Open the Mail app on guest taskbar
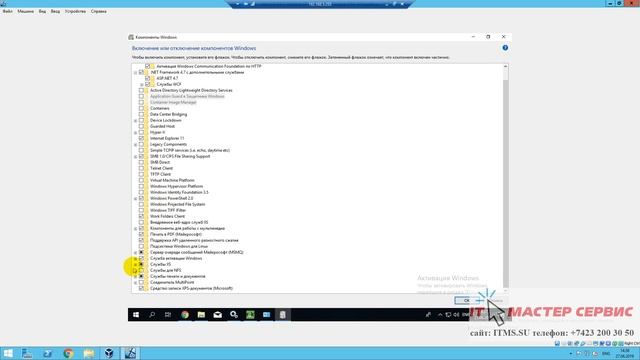640x360 pixels. (x=218, y=315)
